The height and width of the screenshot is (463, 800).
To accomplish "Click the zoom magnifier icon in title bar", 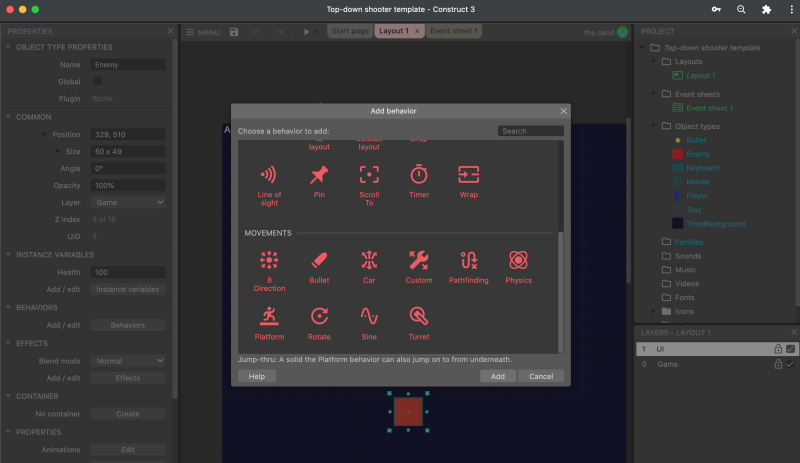I will pos(741,9).
